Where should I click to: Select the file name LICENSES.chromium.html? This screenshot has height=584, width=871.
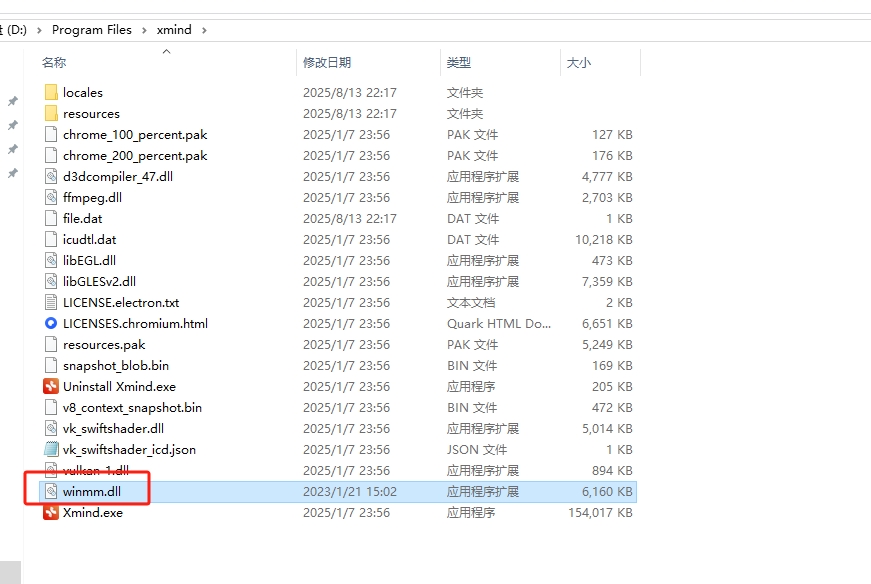pyautogui.click(x=136, y=324)
